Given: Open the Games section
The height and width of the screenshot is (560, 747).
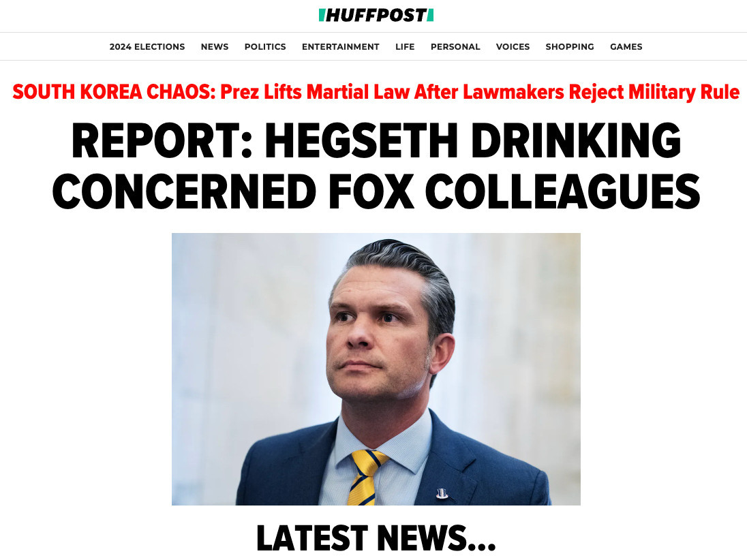Looking at the screenshot, I should tap(626, 46).
